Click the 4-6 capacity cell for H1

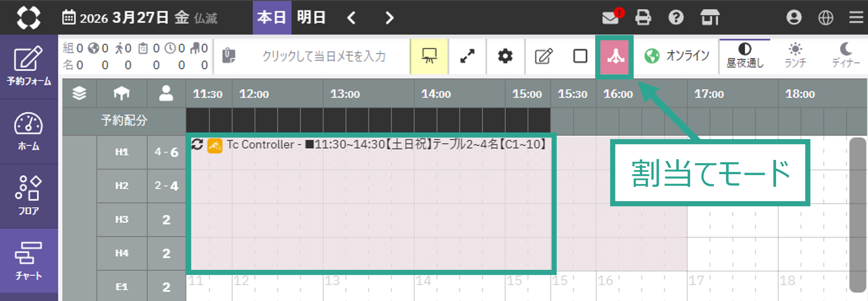tap(166, 152)
